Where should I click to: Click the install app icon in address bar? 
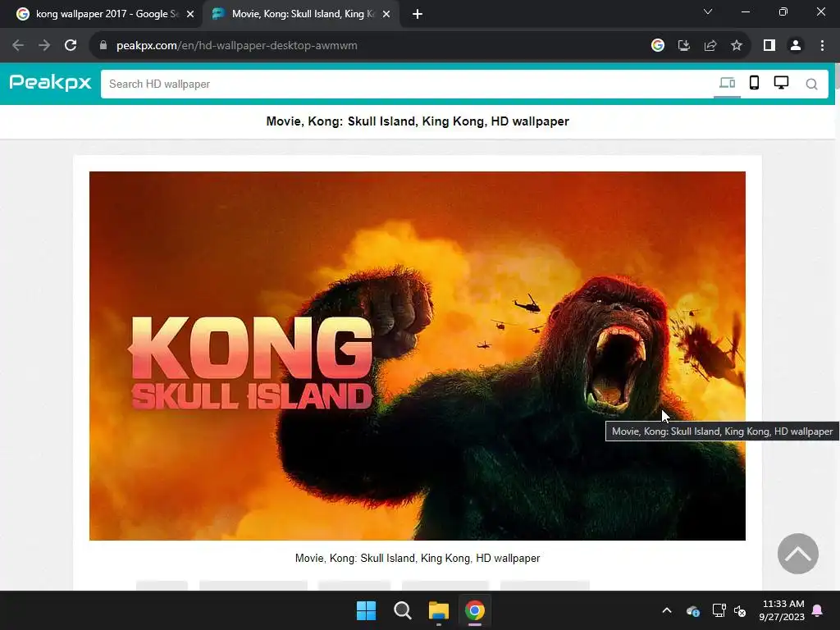pyautogui.click(x=684, y=46)
